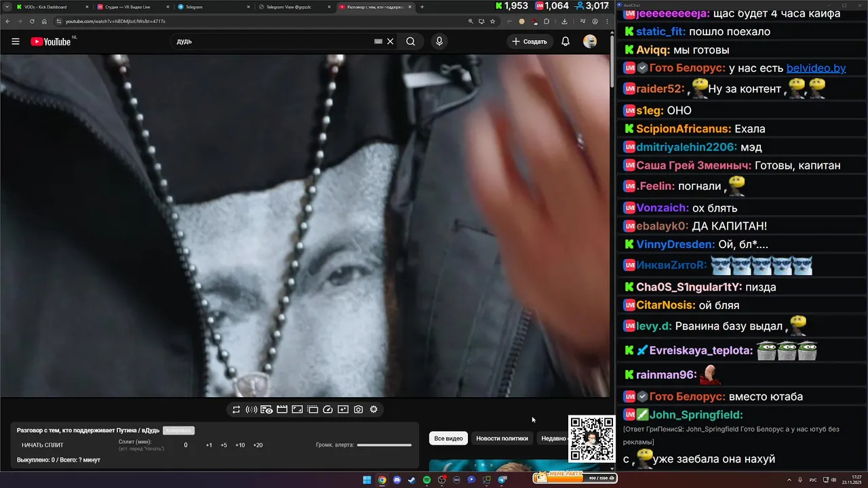Viewport: 868px width, 488px height.
Task: Switch to the Telegram browser tab
Action: coord(213,7)
